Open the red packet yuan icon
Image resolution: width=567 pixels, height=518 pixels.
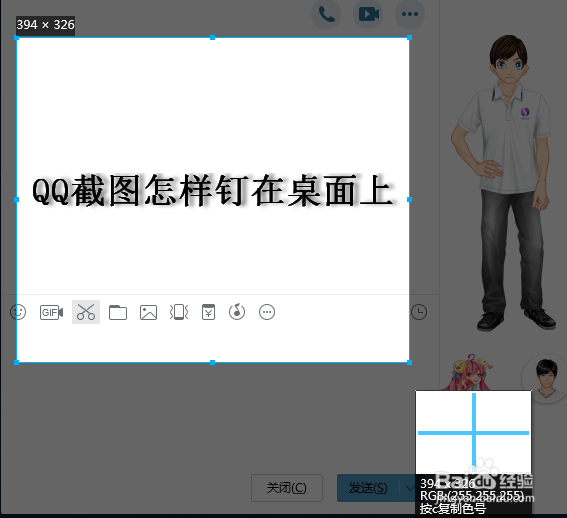tap(208, 312)
